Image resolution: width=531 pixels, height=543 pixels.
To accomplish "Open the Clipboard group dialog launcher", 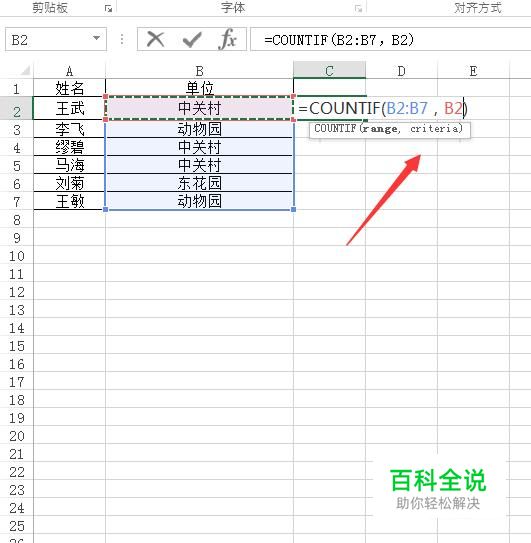I will tap(108, 9).
